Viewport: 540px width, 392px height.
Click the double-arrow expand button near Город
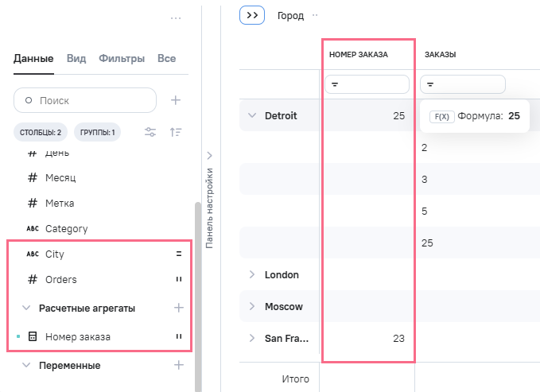click(x=251, y=15)
